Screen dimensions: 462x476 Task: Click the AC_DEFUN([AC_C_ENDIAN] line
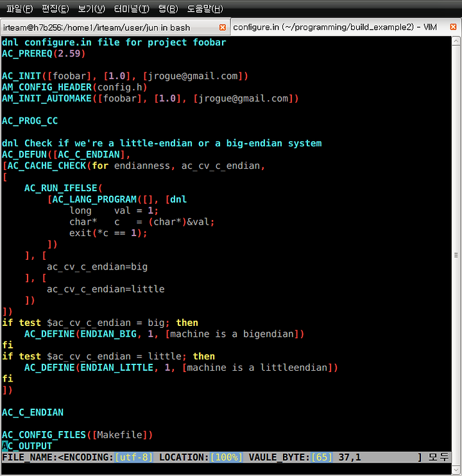pyautogui.click(x=66, y=155)
